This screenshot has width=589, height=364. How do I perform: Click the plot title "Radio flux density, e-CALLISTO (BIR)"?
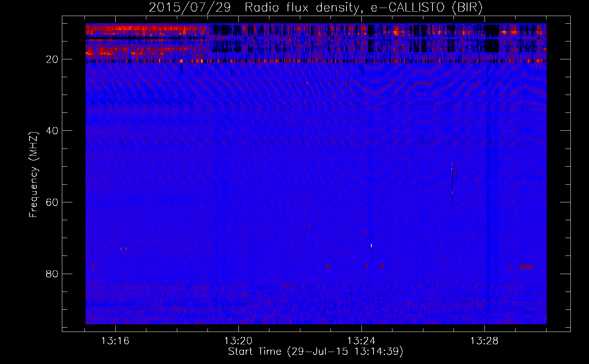click(364, 8)
